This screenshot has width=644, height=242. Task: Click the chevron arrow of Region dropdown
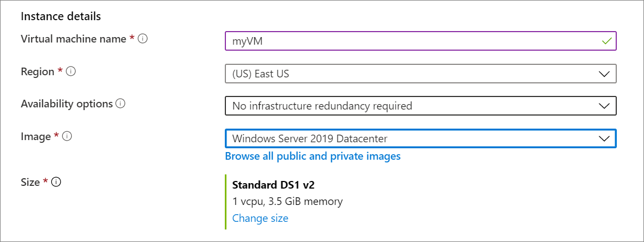(x=604, y=74)
